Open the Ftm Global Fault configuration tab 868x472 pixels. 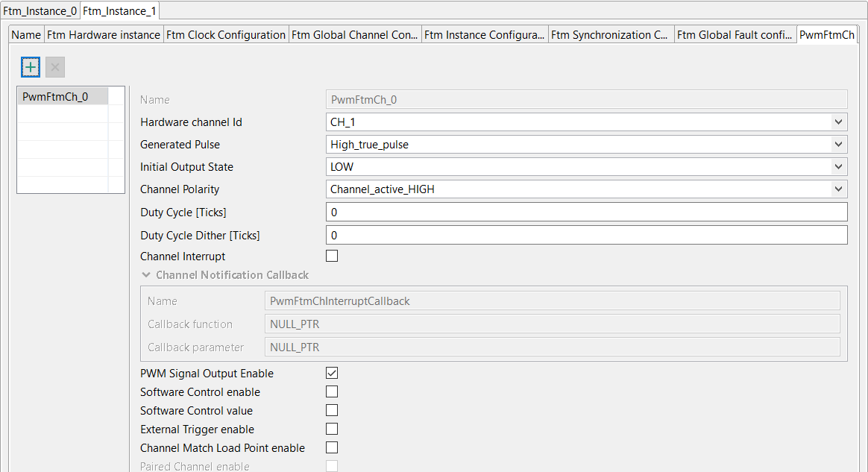pos(734,34)
